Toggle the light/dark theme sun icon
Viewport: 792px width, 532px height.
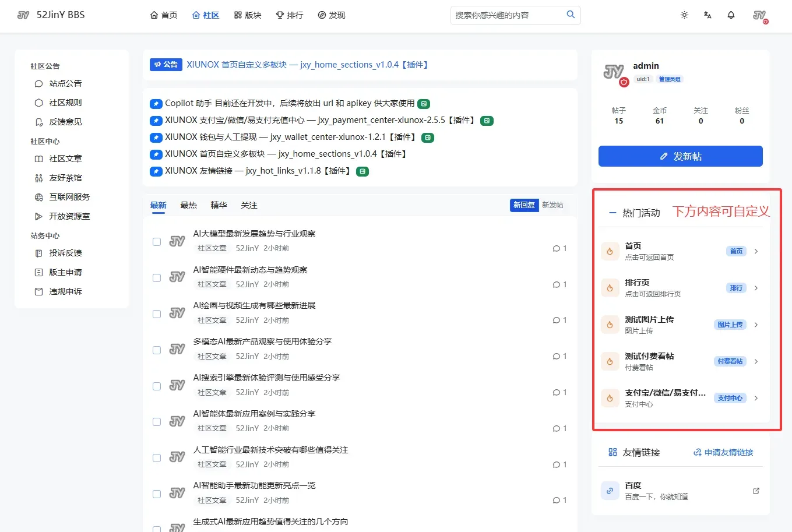click(684, 15)
